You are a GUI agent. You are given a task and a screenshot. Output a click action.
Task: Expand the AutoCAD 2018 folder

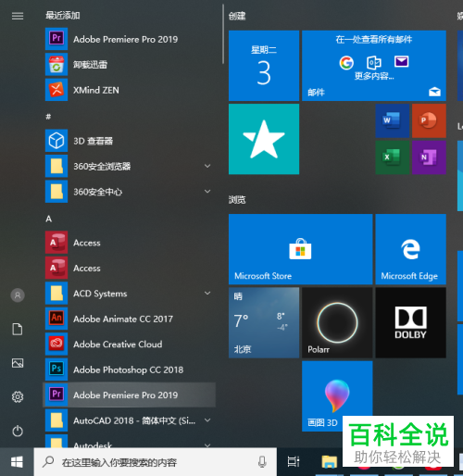[x=130, y=420]
